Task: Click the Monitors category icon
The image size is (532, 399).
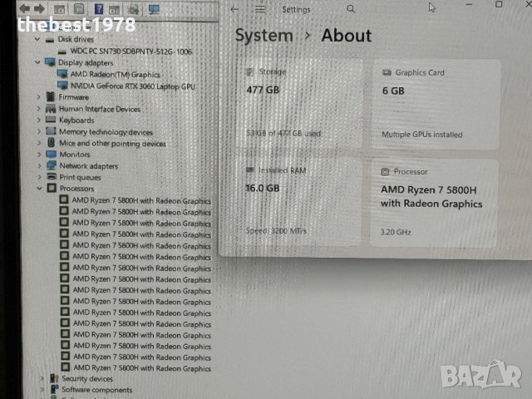Action: 52,154
